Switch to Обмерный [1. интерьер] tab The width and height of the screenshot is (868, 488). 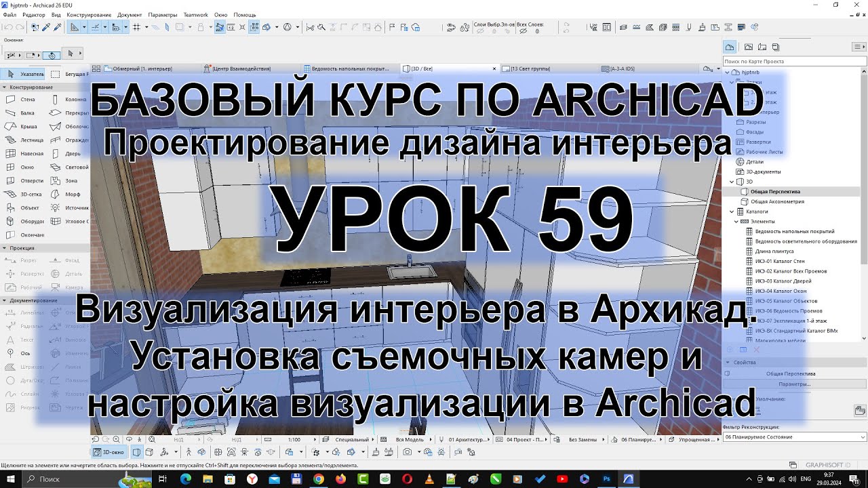pos(141,68)
